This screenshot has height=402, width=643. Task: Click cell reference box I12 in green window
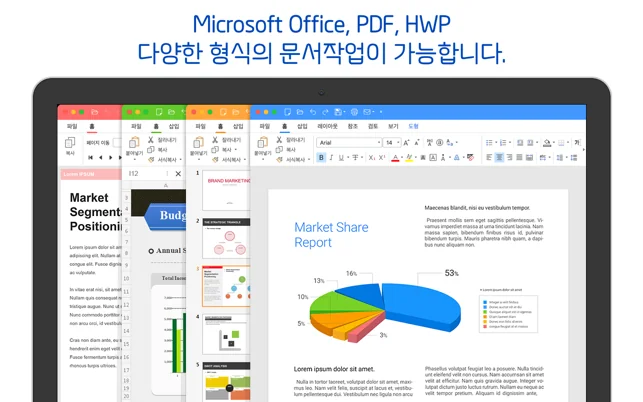tap(148, 174)
